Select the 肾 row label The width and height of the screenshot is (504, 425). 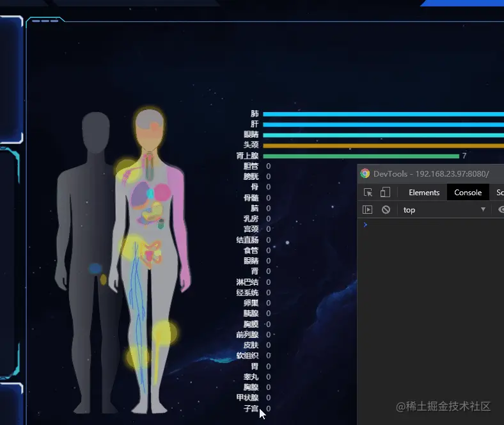255,271
